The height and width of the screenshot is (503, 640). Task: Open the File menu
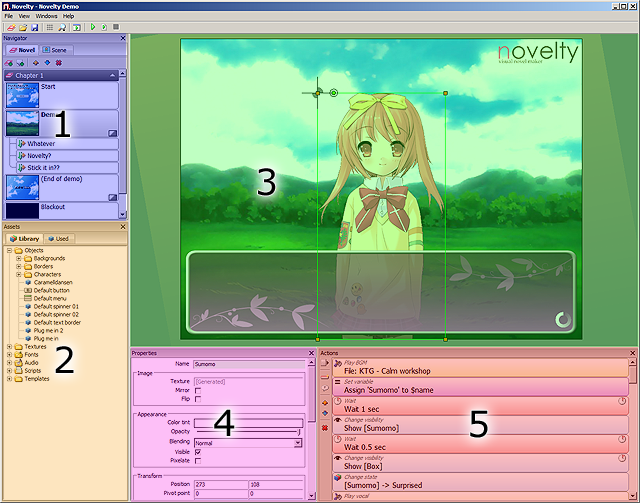pos(9,16)
